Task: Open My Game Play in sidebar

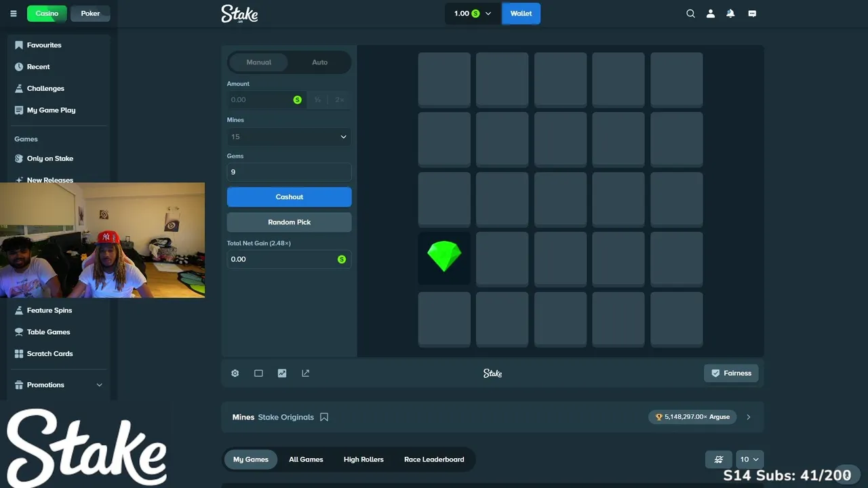Action: coord(51,110)
